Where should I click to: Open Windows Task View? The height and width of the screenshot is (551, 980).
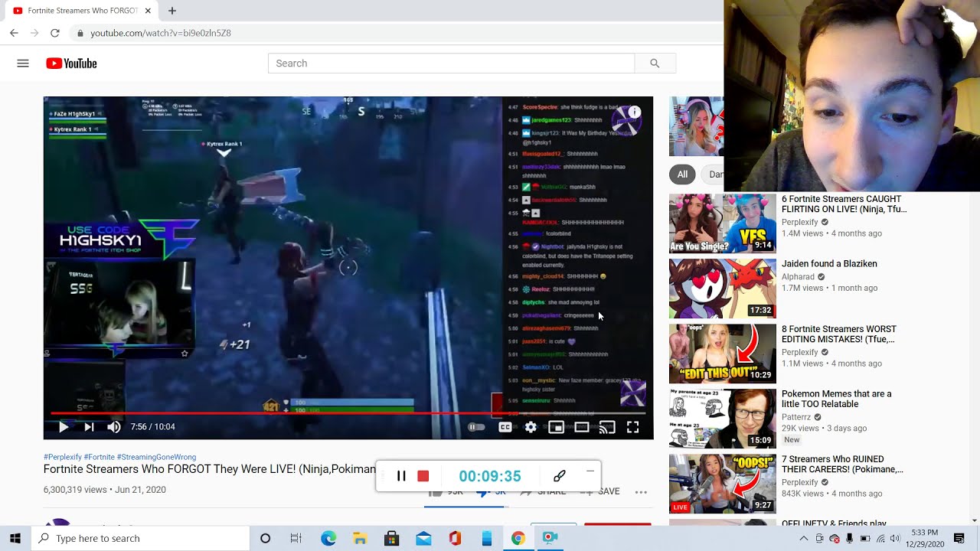tap(296, 539)
